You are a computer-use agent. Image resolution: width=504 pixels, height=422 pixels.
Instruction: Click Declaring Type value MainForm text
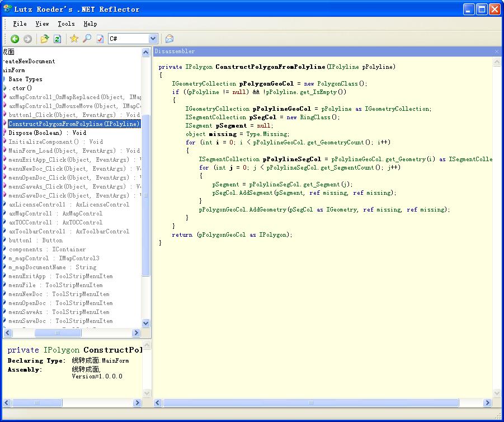click(100, 360)
